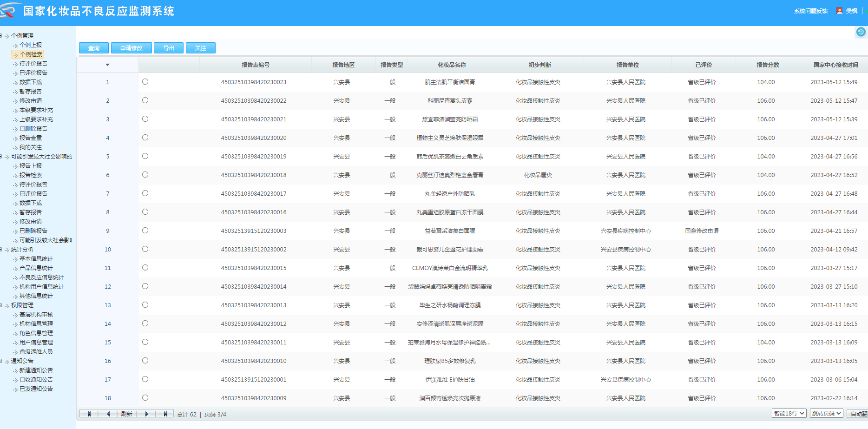The image size is (868, 429).
Task: Go to the first page of results
Action: point(89,414)
